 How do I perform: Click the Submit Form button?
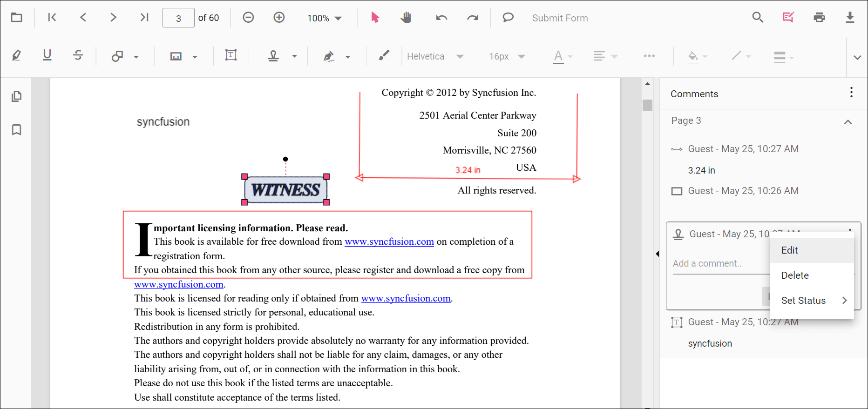click(x=560, y=18)
